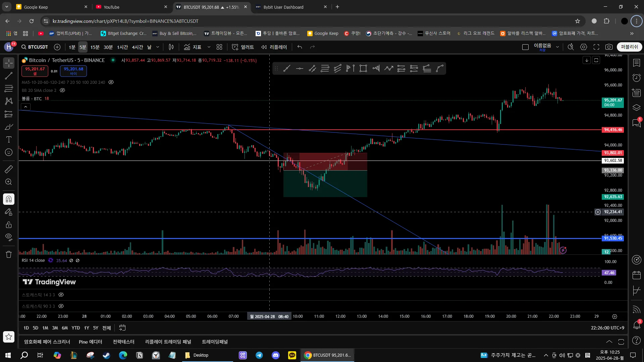Toggle visibility of the MA indicator
The width and height of the screenshot is (644, 362).
click(x=111, y=82)
